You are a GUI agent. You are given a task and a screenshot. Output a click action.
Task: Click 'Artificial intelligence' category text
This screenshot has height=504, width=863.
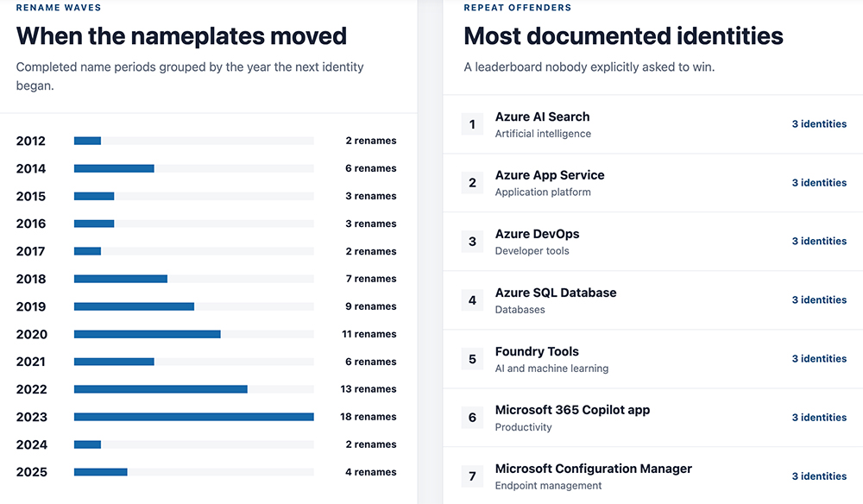(x=543, y=134)
